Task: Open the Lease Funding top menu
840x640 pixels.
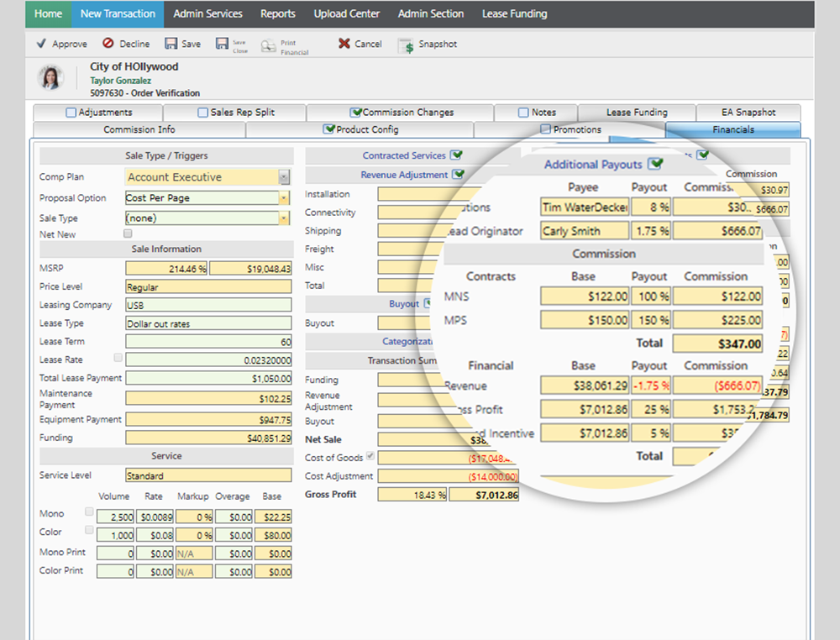Action: (514, 14)
